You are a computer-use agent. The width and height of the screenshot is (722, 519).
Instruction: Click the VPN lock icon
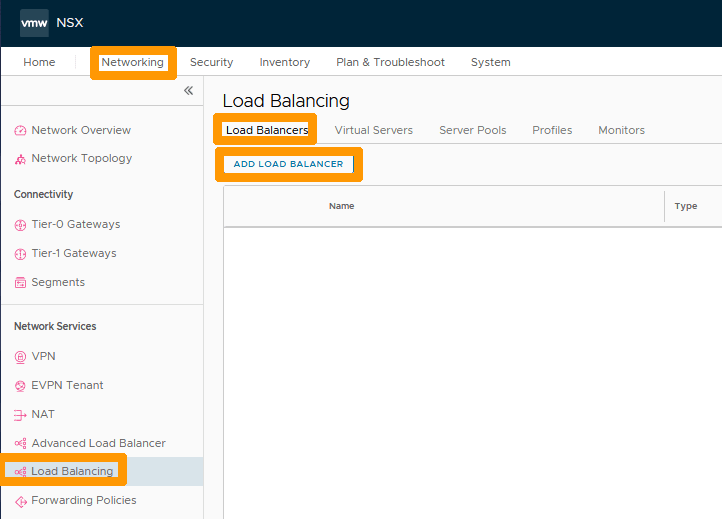20,357
